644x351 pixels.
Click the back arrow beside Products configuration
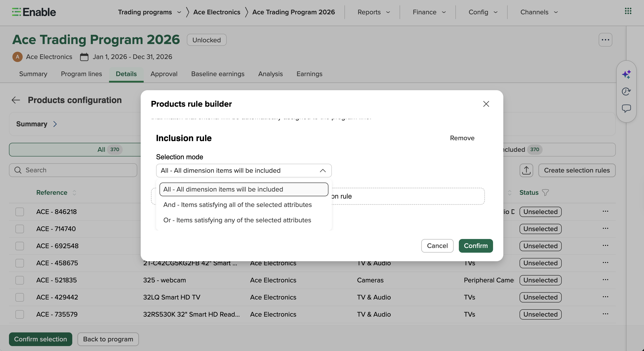(16, 100)
